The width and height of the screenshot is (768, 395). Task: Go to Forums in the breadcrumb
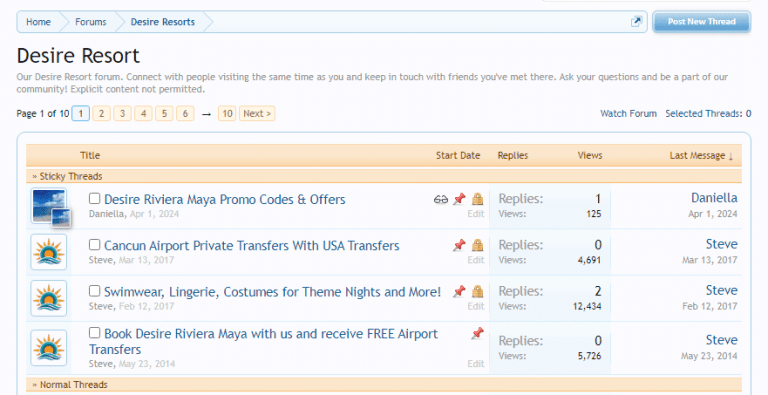(91, 22)
